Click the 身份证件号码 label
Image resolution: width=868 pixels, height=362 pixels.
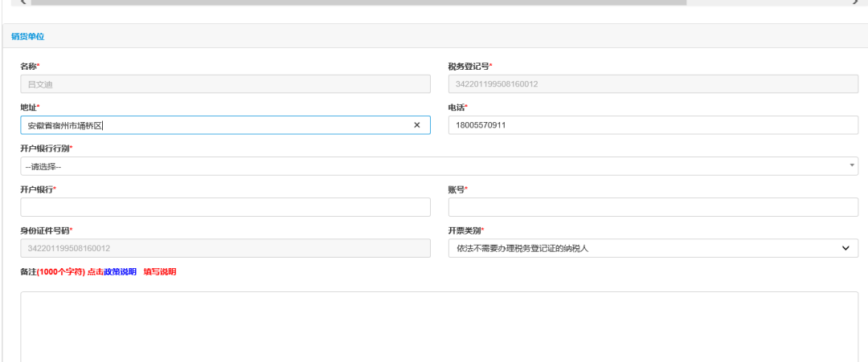tap(47, 230)
